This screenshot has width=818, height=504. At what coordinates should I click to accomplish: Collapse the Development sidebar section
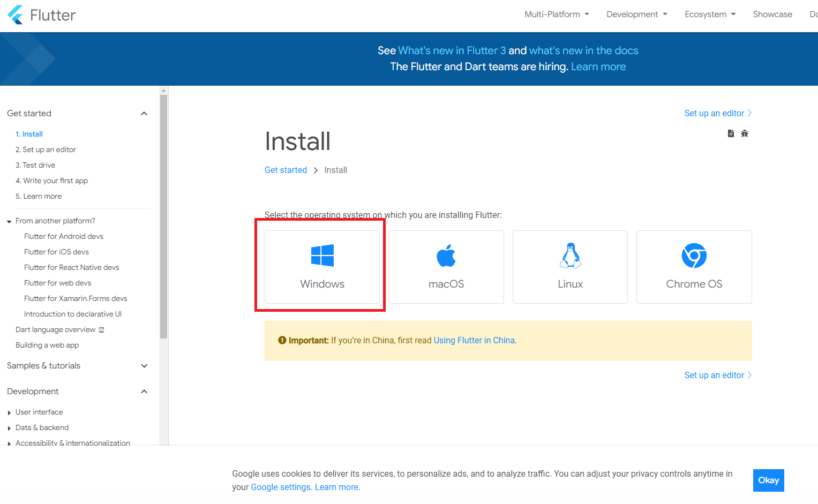click(x=144, y=392)
